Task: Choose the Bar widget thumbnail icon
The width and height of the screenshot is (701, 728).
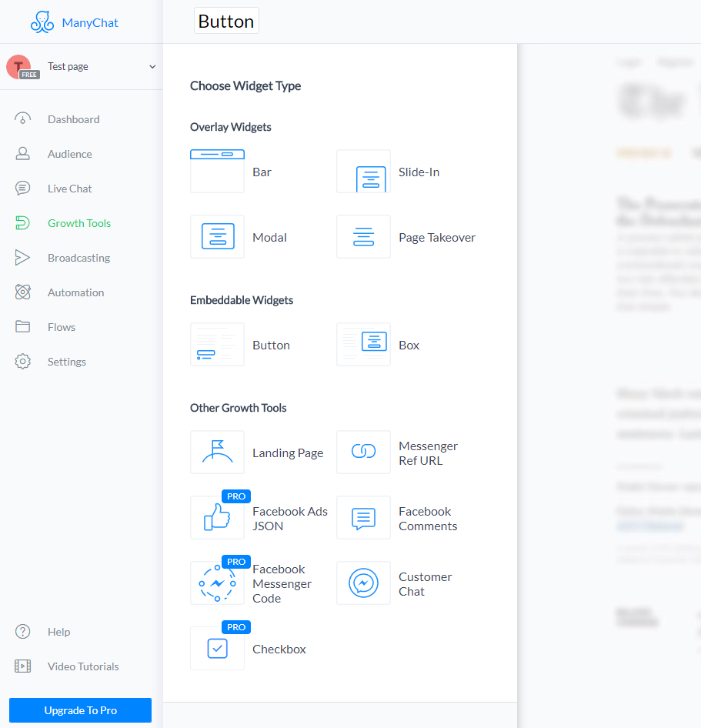Action: pyautogui.click(x=217, y=172)
